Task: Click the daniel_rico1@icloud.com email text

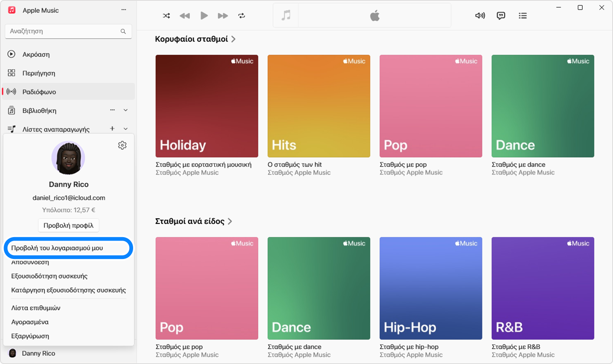Action: pyautogui.click(x=69, y=198)
